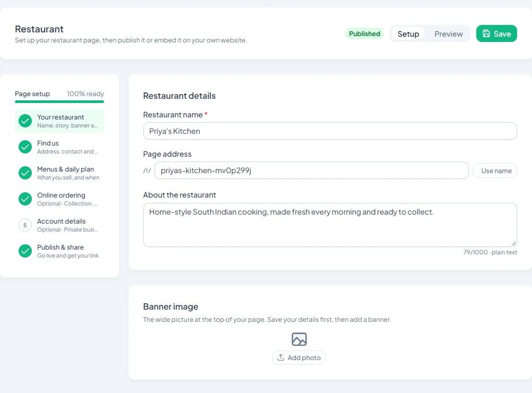Click the checkmark beside Publish & share
The height and width of the screenshot is (393, 532).
25,251
